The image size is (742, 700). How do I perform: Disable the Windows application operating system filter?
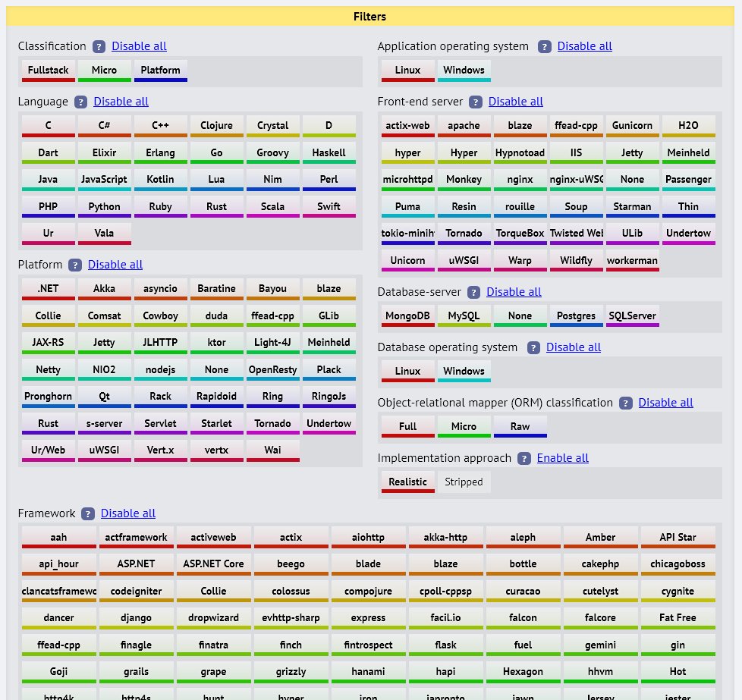(x=464, y=70)
